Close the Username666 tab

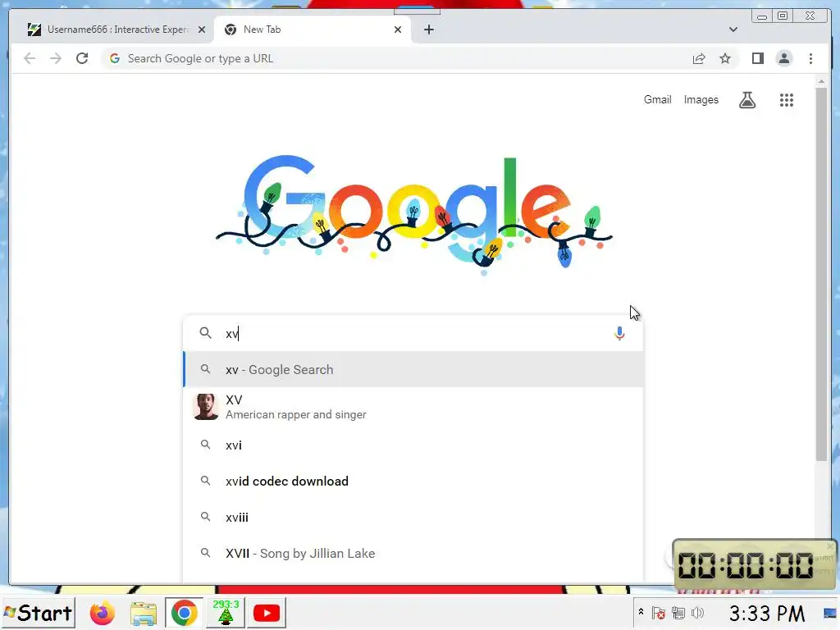202,30
